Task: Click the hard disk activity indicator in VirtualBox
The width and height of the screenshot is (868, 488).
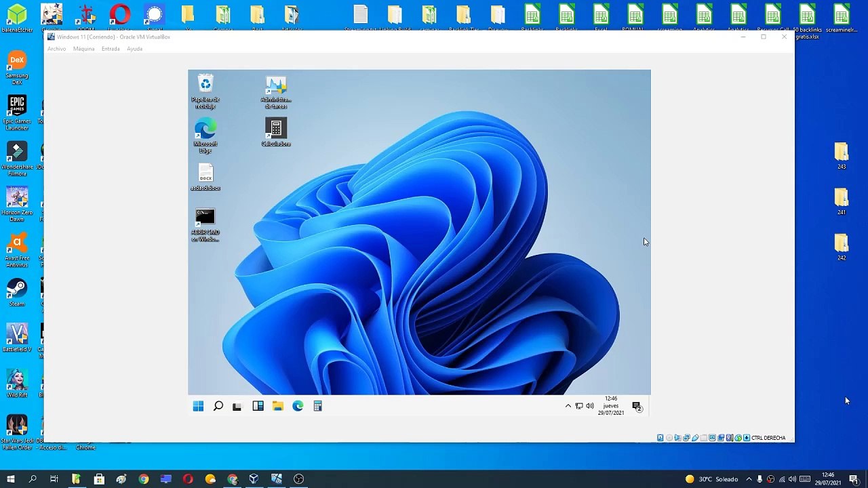Action: pyautogui.click(x=660, y=438)
